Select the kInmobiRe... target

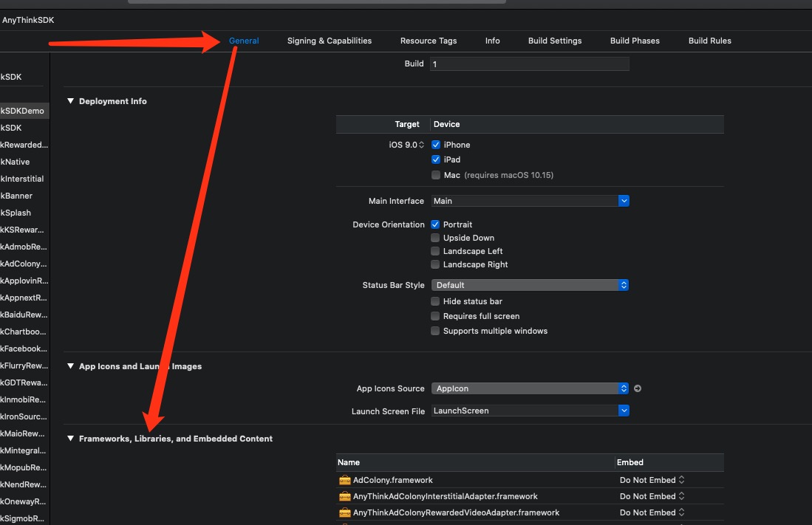[x=24, y=399]
